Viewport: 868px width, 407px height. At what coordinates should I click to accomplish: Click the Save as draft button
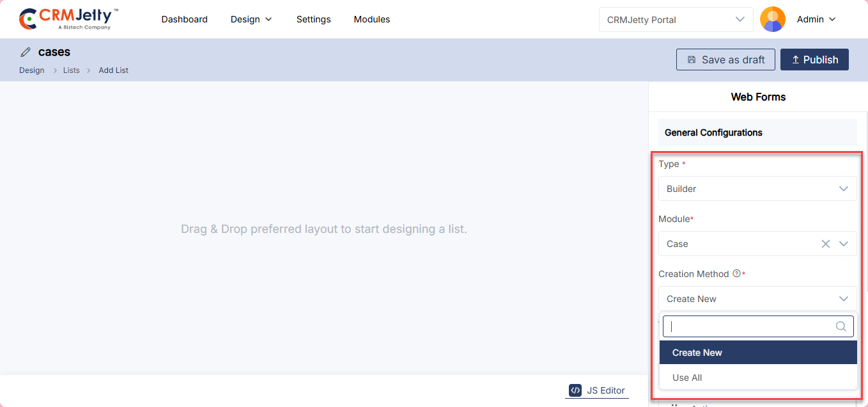point(725,60)
